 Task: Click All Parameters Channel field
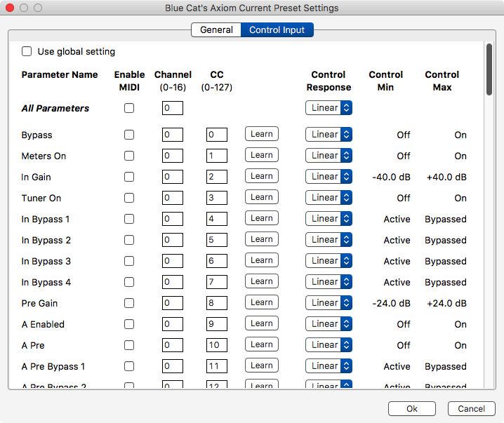[x=173, y=108]
